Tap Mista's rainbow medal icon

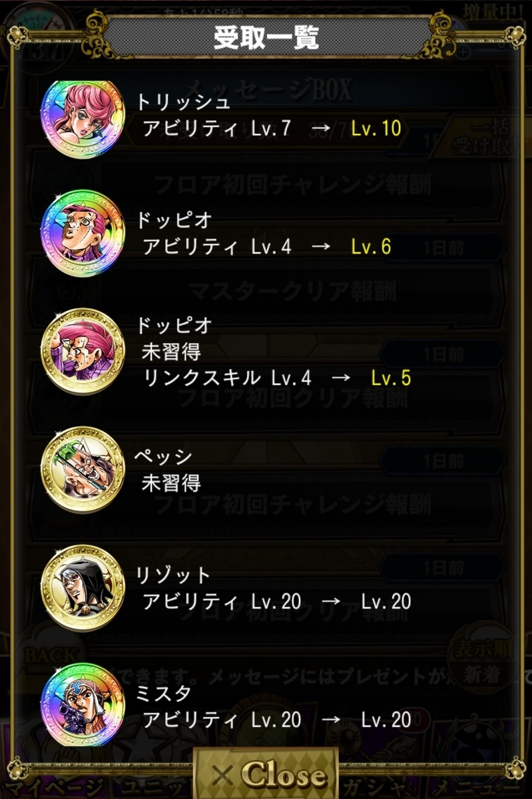pyautogui.click(x=83, y=706)
